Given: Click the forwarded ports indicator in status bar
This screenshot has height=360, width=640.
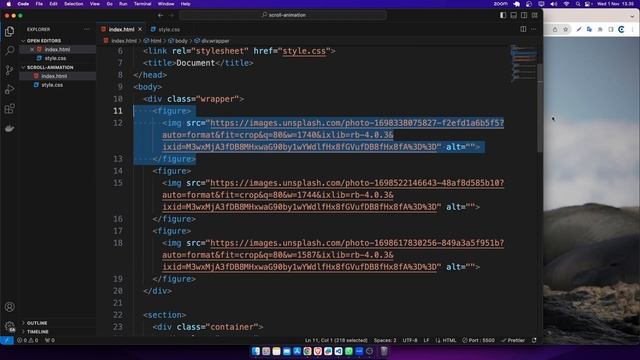Looking at the screenshot, I should point(50,340).
